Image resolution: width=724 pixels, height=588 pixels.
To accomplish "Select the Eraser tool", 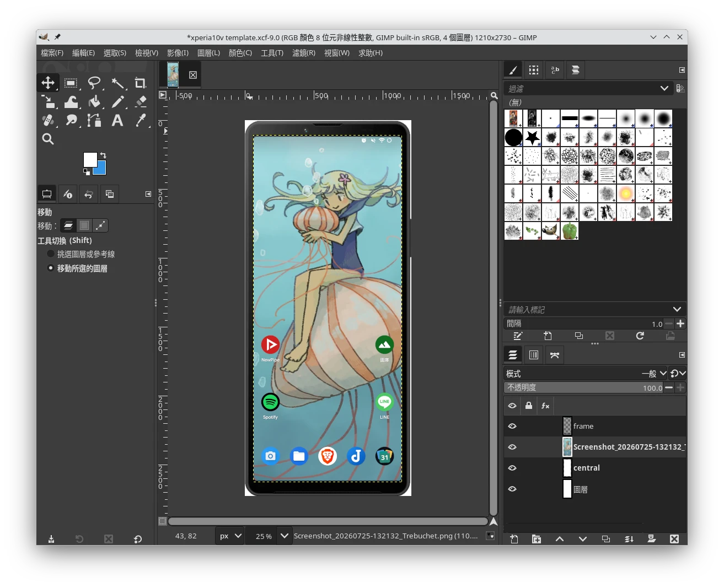I will pos(141,101).
